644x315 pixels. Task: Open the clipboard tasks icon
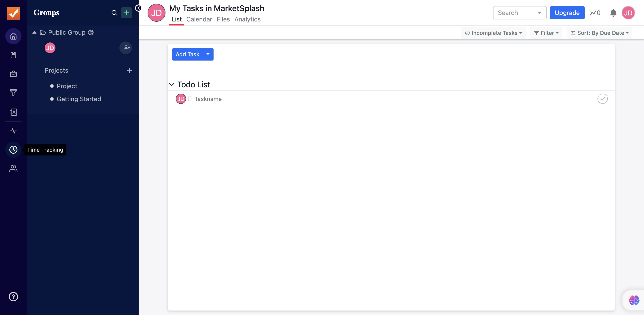[13, 55]
